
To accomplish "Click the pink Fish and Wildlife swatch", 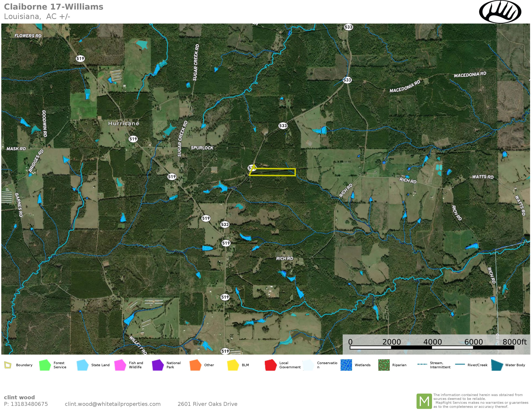I will point(120,365).
